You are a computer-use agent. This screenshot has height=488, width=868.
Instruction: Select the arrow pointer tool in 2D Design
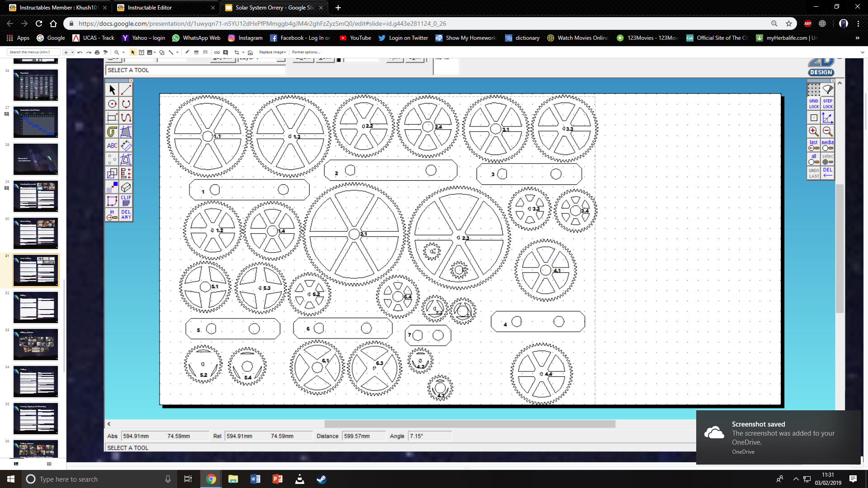112,90
